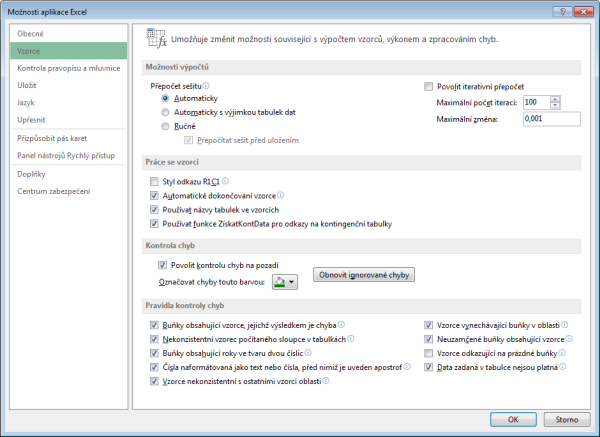Click info icon after Buňky obsahující vzorce, jejichž výsledkem je chyba
The image size is (600, 437).
(341, 324)
